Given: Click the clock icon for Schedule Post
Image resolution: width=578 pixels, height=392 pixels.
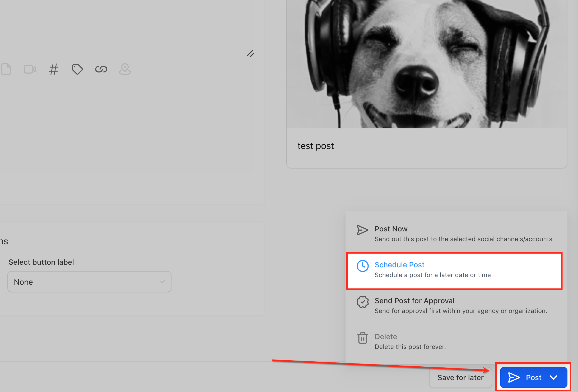Looking at the screenshot, I should point(362,266).
